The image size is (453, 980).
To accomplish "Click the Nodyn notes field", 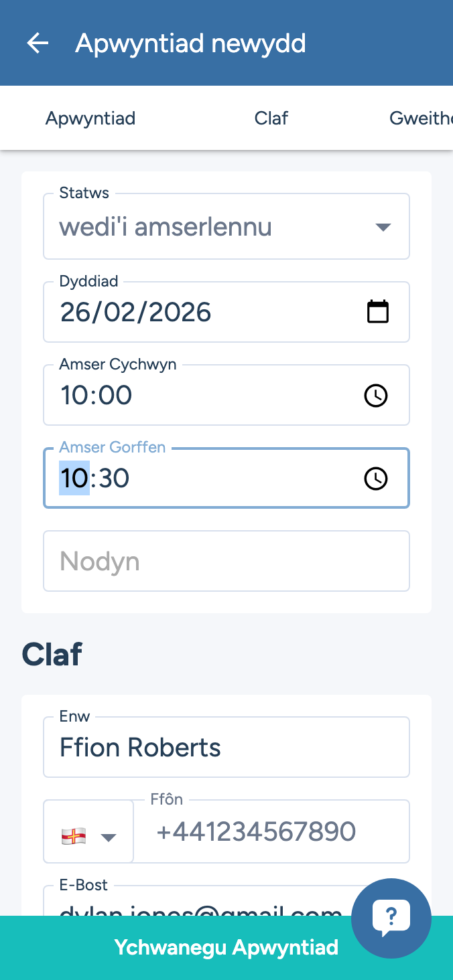I will coord(226,561).
